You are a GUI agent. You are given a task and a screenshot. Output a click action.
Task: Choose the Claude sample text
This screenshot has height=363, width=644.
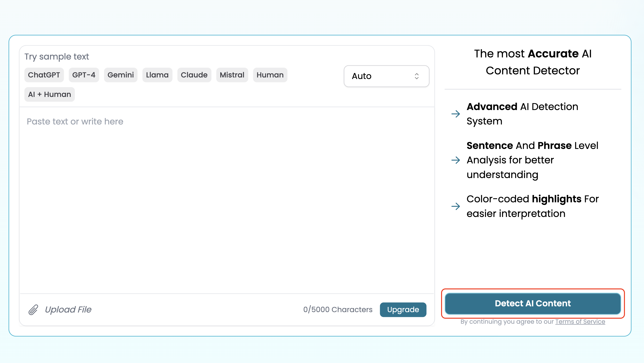click(194, 75)
